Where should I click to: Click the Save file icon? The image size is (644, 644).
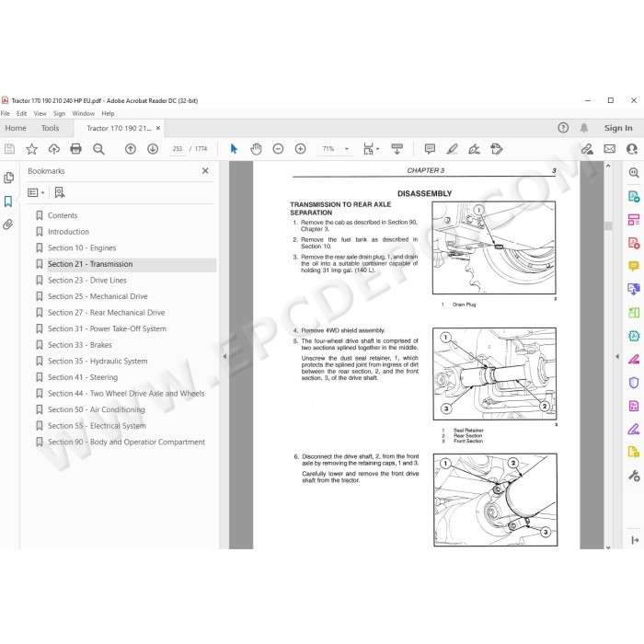(x=9, y=149)
